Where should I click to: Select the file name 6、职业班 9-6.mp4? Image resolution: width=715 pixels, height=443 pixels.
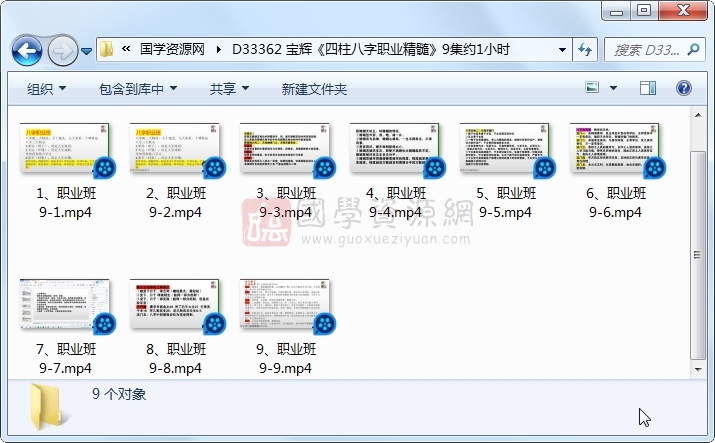(x=615, y=203)
